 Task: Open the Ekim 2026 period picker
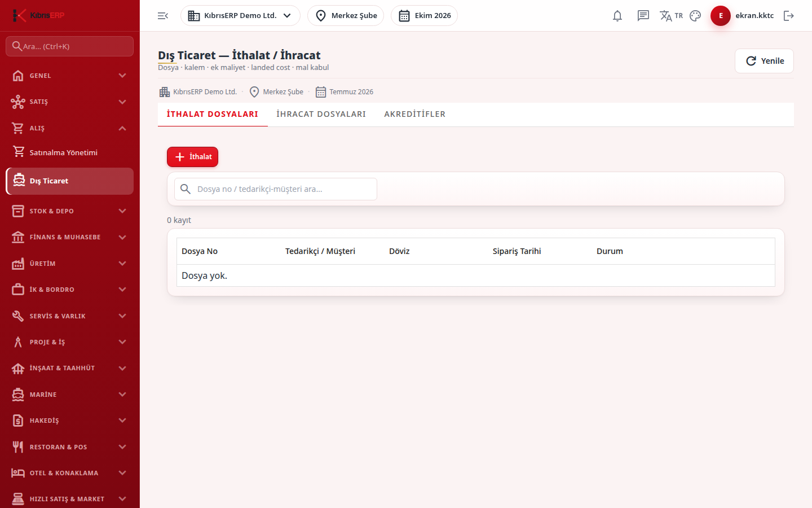[x=424, y=16]
